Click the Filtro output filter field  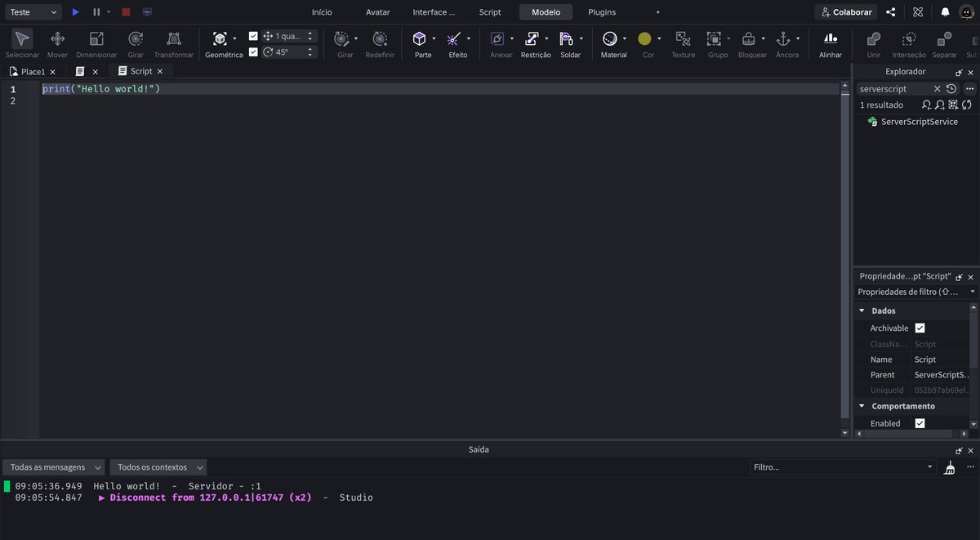coord(843,467)
